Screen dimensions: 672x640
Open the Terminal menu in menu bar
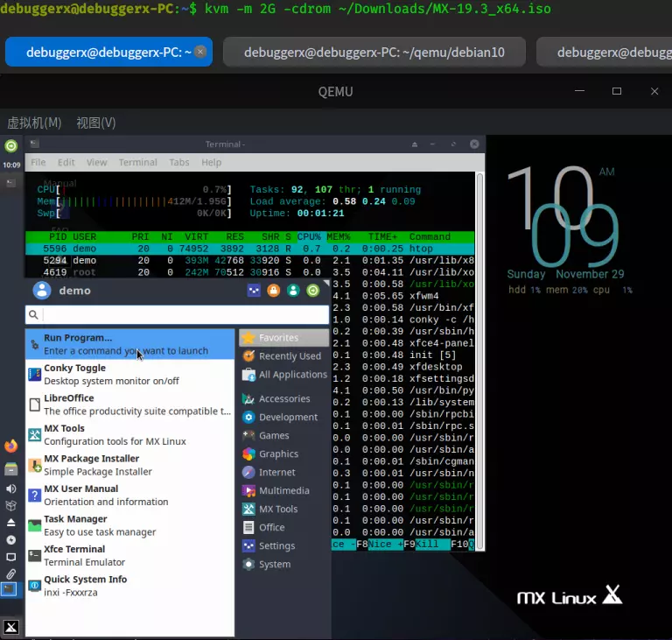coord(137,162)
